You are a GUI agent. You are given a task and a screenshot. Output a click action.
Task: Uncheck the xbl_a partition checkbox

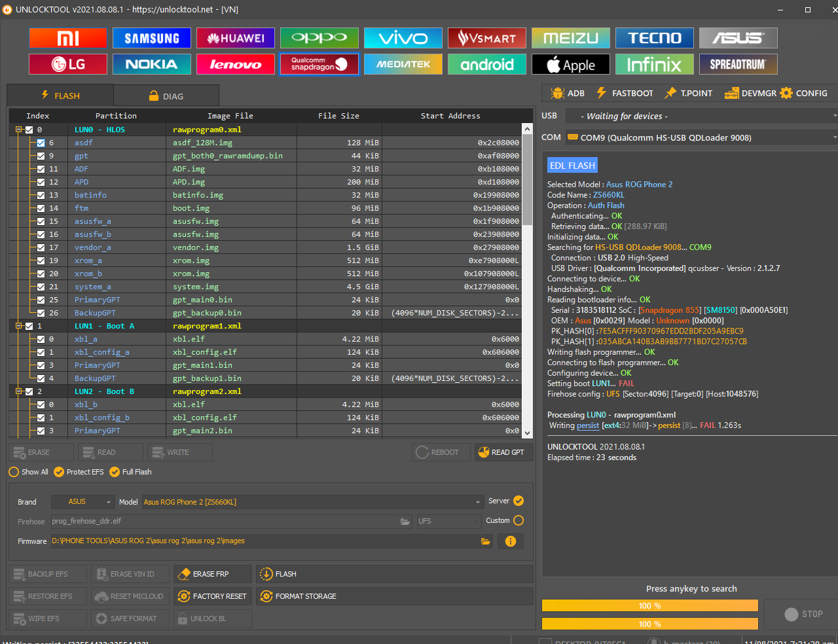coord(41,339)
